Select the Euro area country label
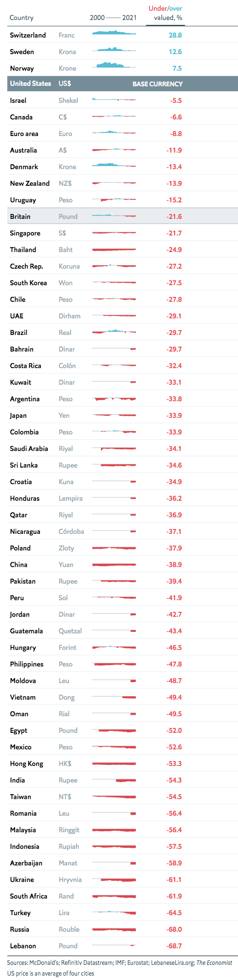The height and width of the screenshot is (980, 238). pyautogui.click(x=24, y=134)
